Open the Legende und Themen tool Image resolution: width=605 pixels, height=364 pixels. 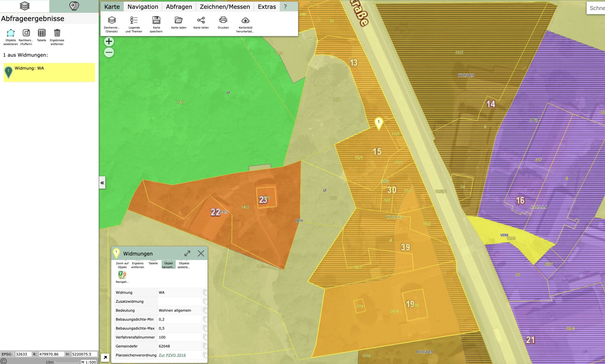(134, 24)
